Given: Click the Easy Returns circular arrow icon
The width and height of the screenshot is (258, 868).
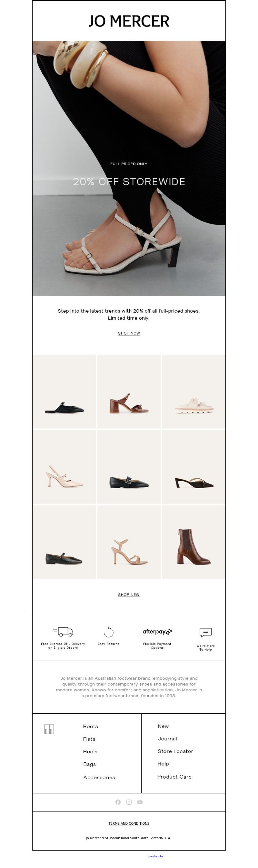Looking at the screenshot, I should pyautogui.click(x=108, y=632).
